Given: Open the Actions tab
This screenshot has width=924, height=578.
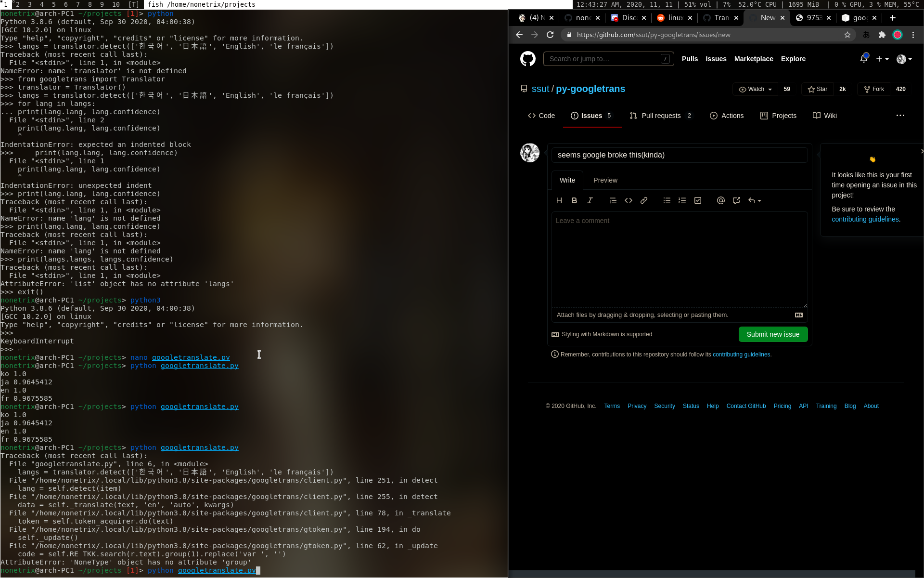Looking at the screenshot, I should pyautogui.click(x=726, y=116).
